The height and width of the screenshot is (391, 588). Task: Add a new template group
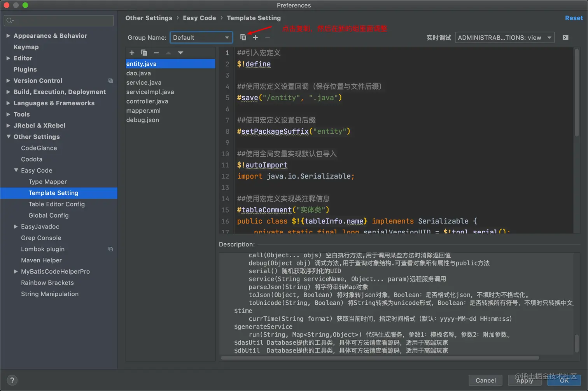coord(255,37)
